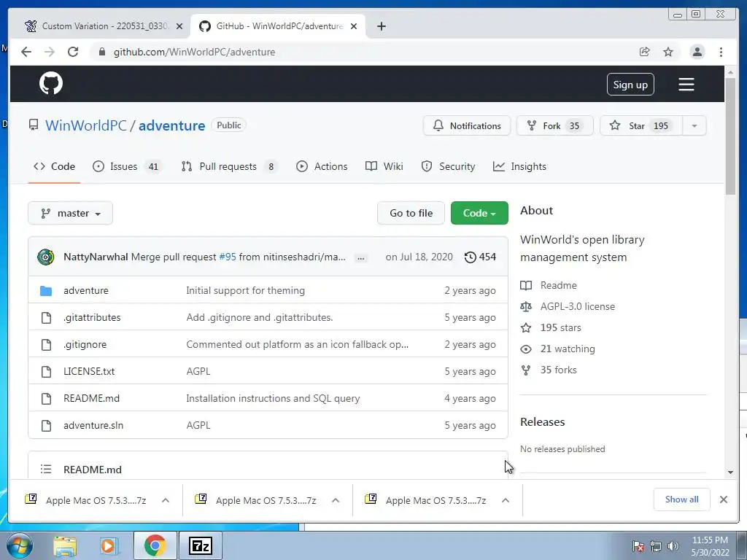
Task: Open the hamburger menu in the GitHub header
Action: [686, 85]
